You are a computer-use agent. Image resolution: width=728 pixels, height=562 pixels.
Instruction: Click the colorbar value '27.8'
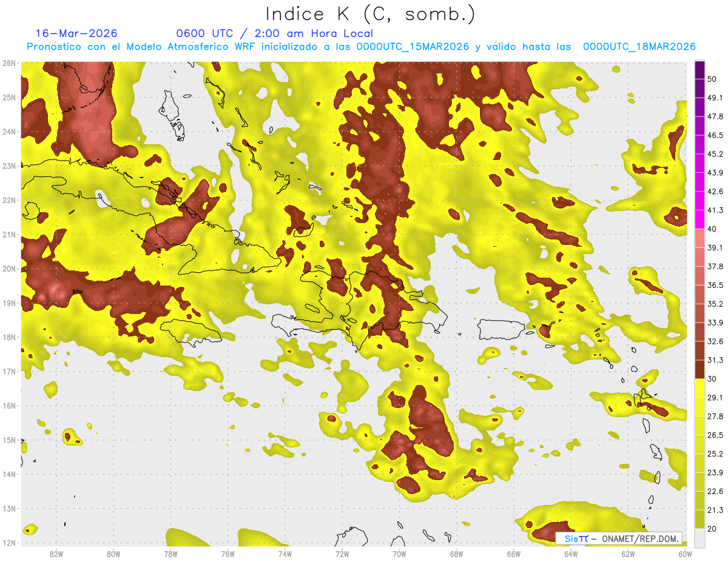[x=715, y=416]
